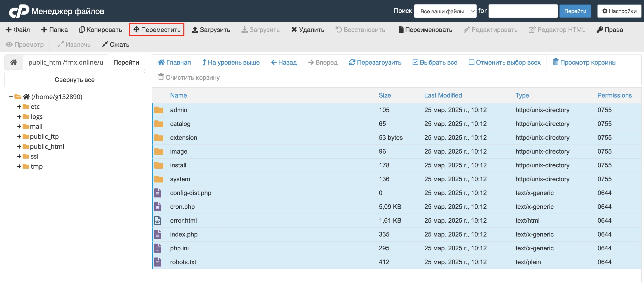Delete selection with Удалить
Image resolution: width=644 pixels, height=282 pixels.
point(308,30)
